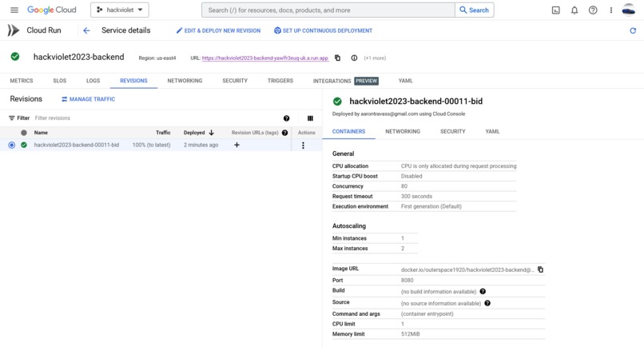Add a revision URL tag with plus
The width and height of the screenshot is (644, 347).
(x=237, y=145)
